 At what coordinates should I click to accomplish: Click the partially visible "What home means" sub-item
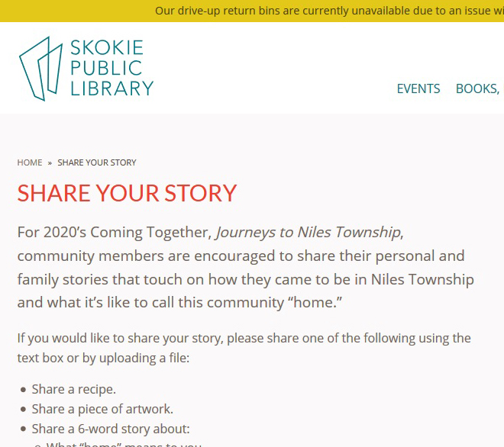tap(124, 444)
